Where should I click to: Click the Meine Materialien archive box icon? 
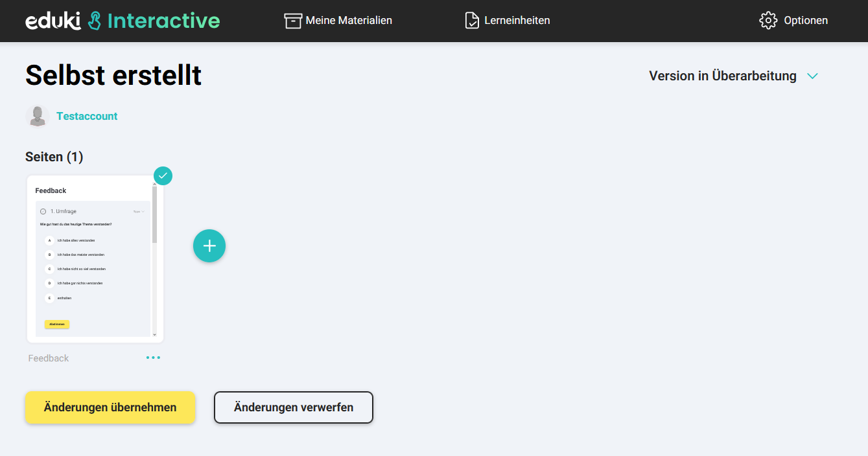[294, 21]
